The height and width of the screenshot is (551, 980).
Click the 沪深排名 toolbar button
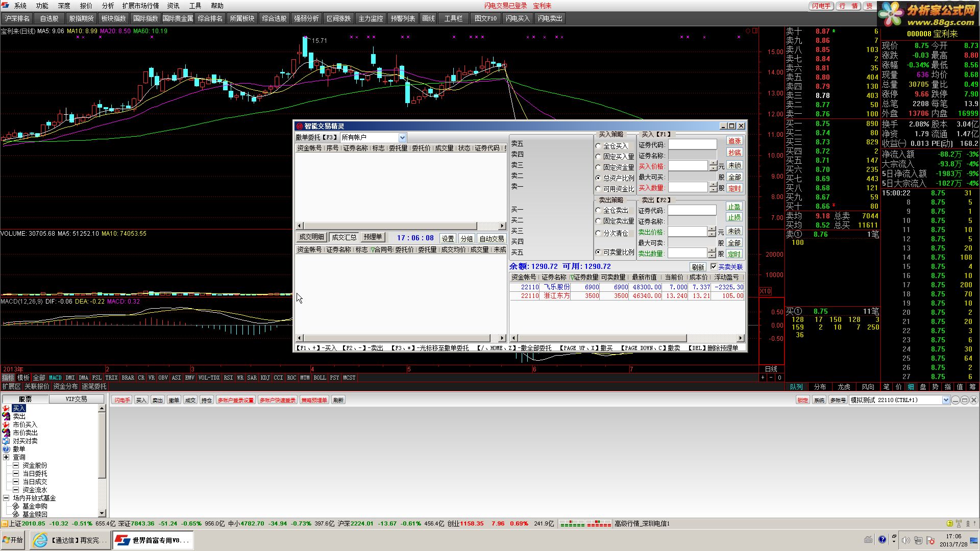[17, 18]
